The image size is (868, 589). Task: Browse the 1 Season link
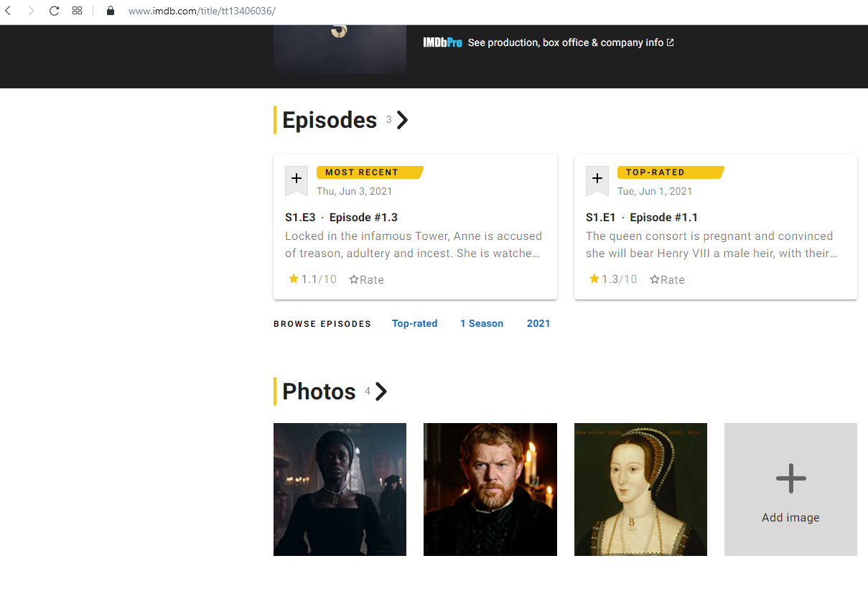click(x=482, y=323)
